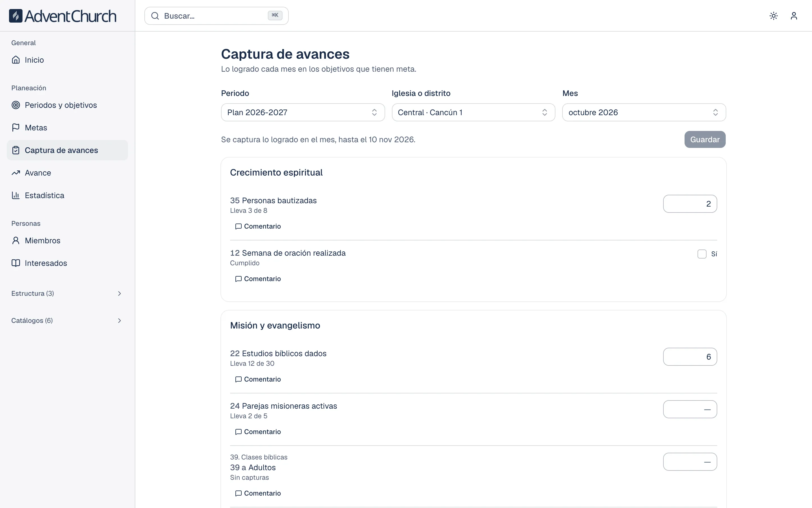This screenshot has width=812, height=508.
Task: Expand the Estructura (3) section
Action: click(67, 294)
